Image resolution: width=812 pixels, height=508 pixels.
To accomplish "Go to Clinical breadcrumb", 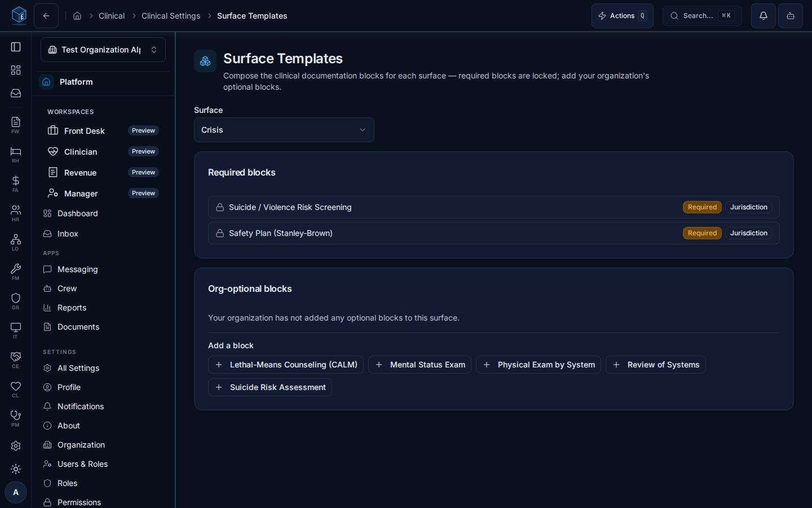I will [112, 16].
